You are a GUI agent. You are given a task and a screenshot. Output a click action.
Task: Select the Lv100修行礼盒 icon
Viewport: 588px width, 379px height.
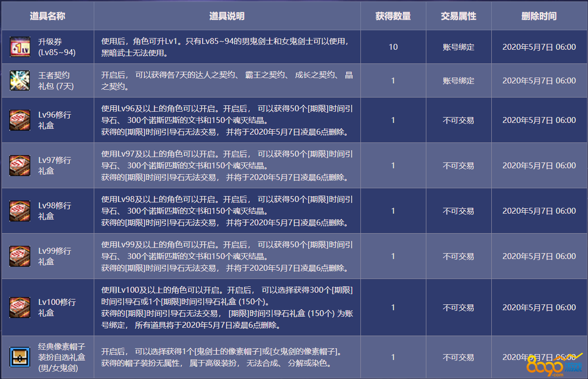pos(20,307)
